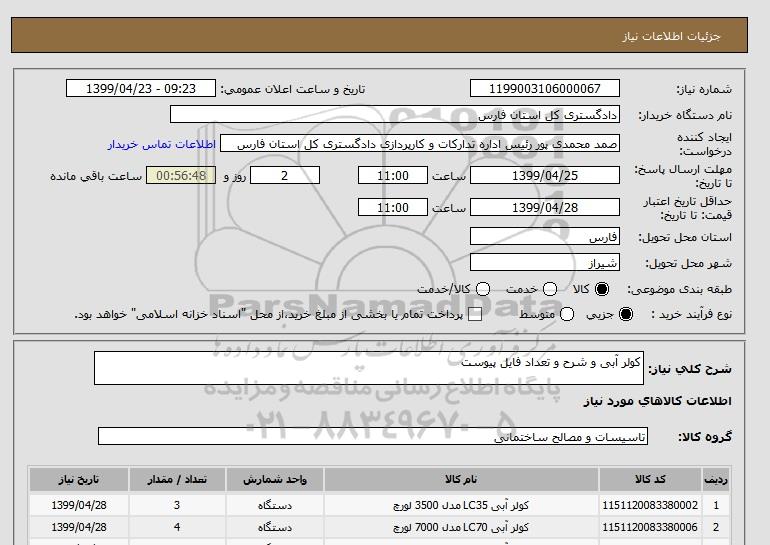
Task: Click the response deadline date 1399/04/25
Action: point(545,175)
